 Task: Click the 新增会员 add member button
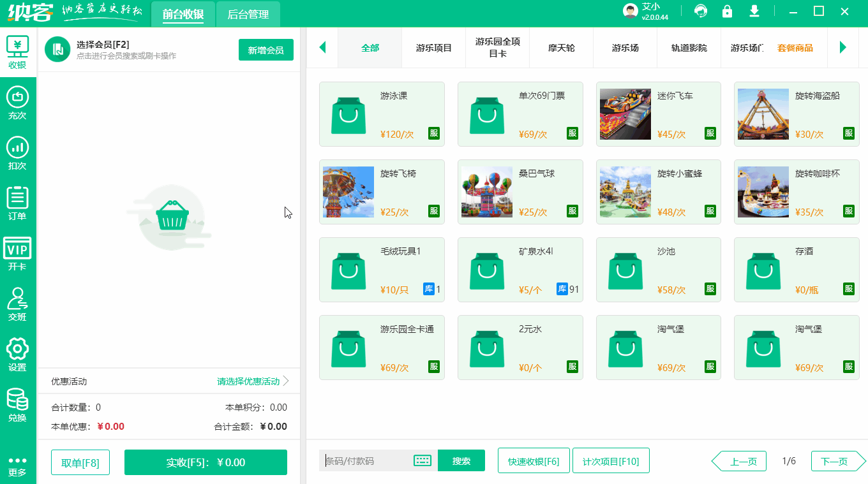pyautogui.click(x=266, y=49)
